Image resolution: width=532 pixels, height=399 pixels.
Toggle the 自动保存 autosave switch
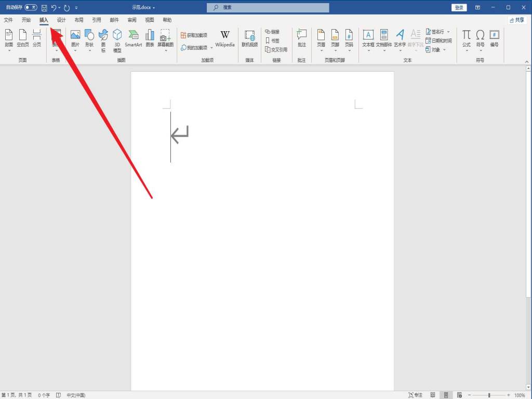[31, 8]
